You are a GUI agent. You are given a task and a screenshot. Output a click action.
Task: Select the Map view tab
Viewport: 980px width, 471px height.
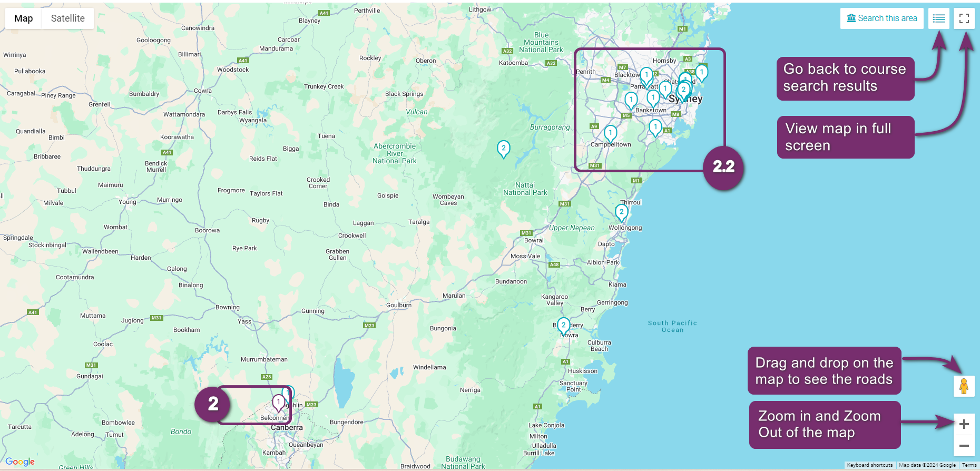click(24, 18)
